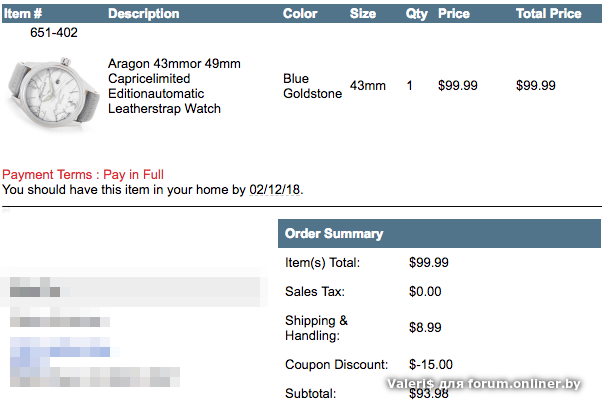Image resolution: width=604 pixels, height=407 pixels.
Task: Click the watch product thumbnail image
Action: pos(49,86)
